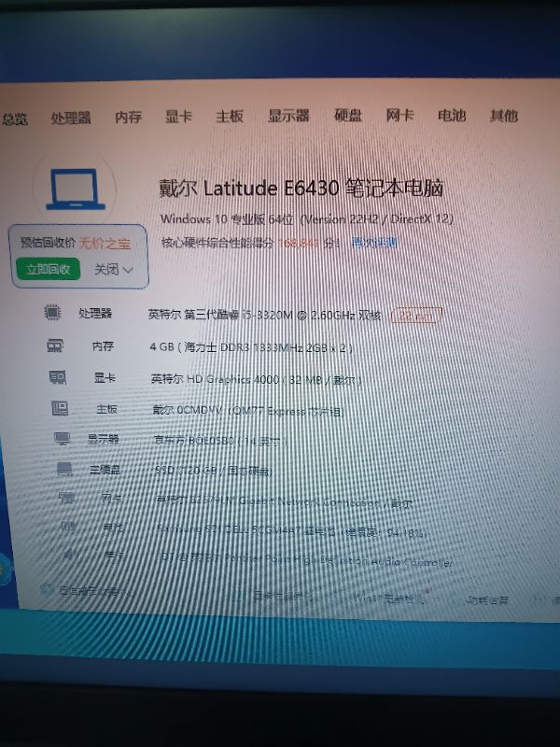Select the 京东方 BOE05B0 display text
This screenshot has width=560, height=747.
tap(220, 441)
